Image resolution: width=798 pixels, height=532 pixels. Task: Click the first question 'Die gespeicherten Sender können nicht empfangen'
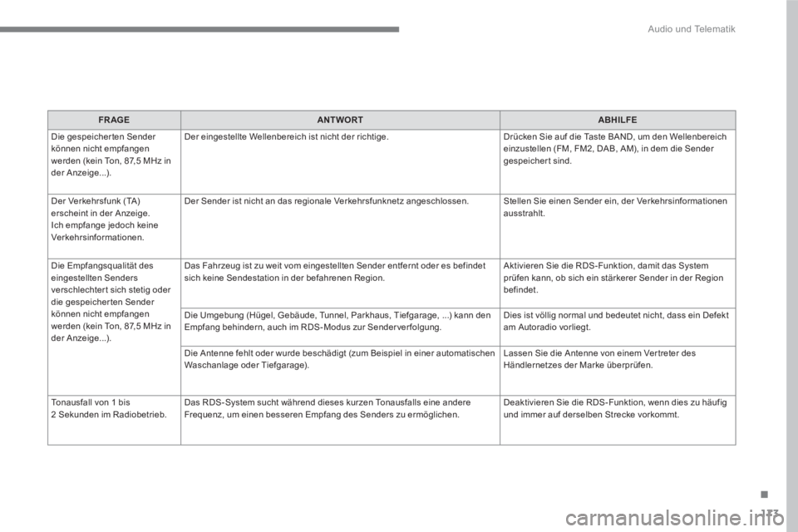114,161
